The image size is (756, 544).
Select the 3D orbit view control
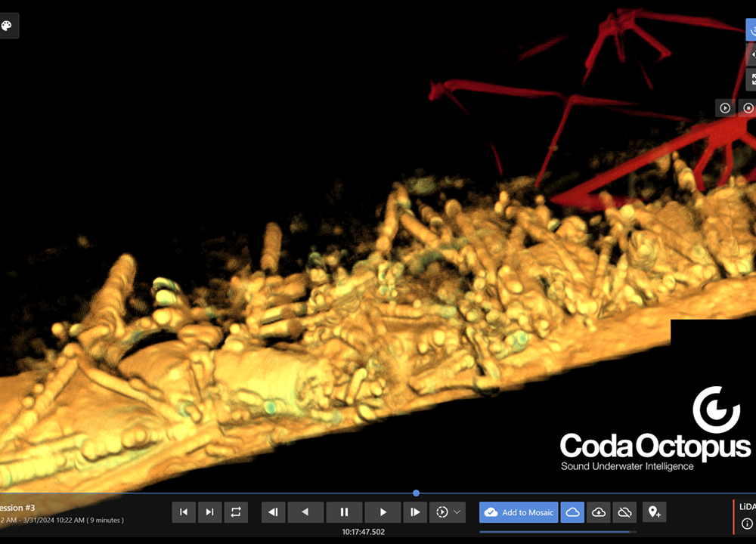click(751, 29)
